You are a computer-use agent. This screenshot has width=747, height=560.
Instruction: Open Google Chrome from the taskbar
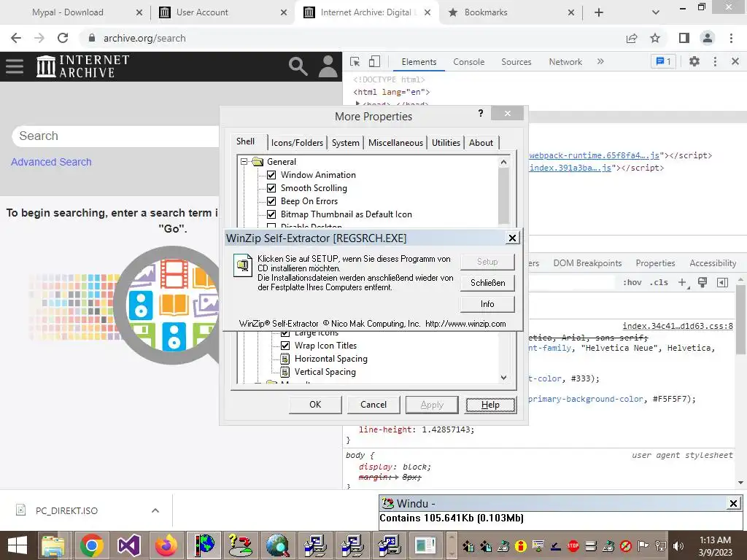pos(91,545)
